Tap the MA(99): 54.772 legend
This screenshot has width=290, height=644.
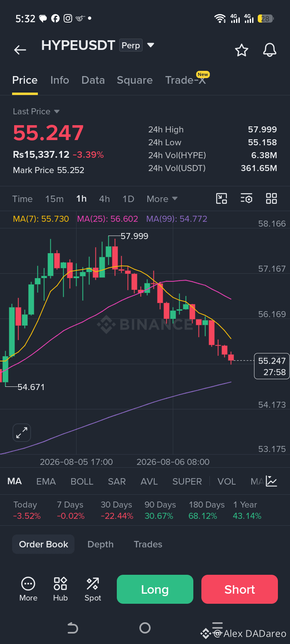[177, 219]
